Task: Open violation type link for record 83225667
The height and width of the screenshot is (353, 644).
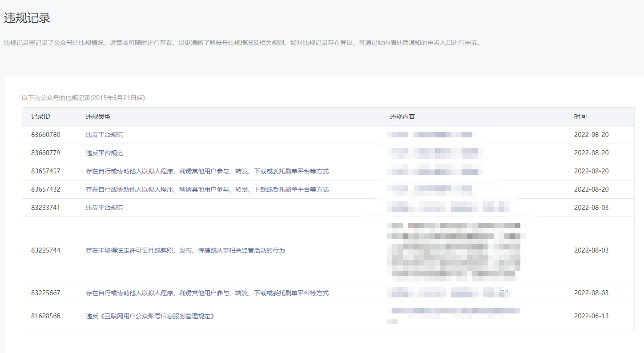Action: pyautogui.click(x=207, y=293)
